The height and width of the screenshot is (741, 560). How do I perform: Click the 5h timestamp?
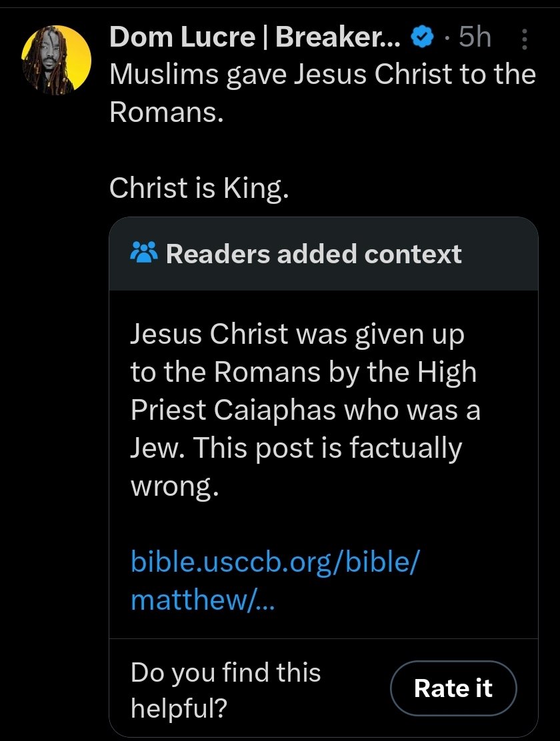pyautogui.click(x=475, y=38)
